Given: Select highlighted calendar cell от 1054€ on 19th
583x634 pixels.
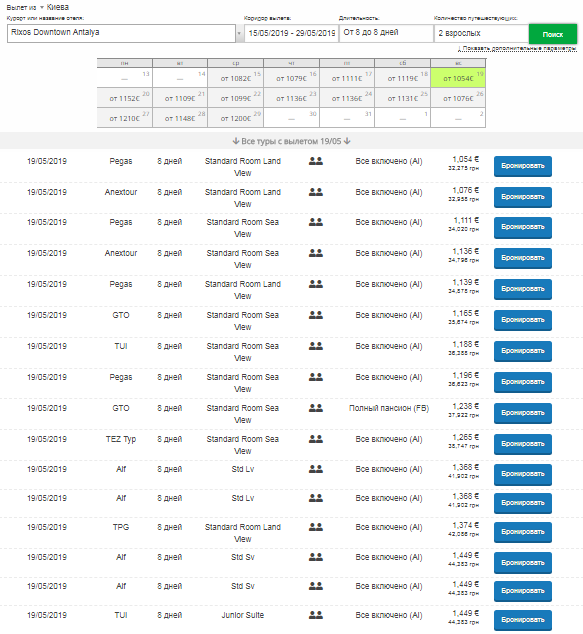Looking at the screenshot, I should click(458, 78).
